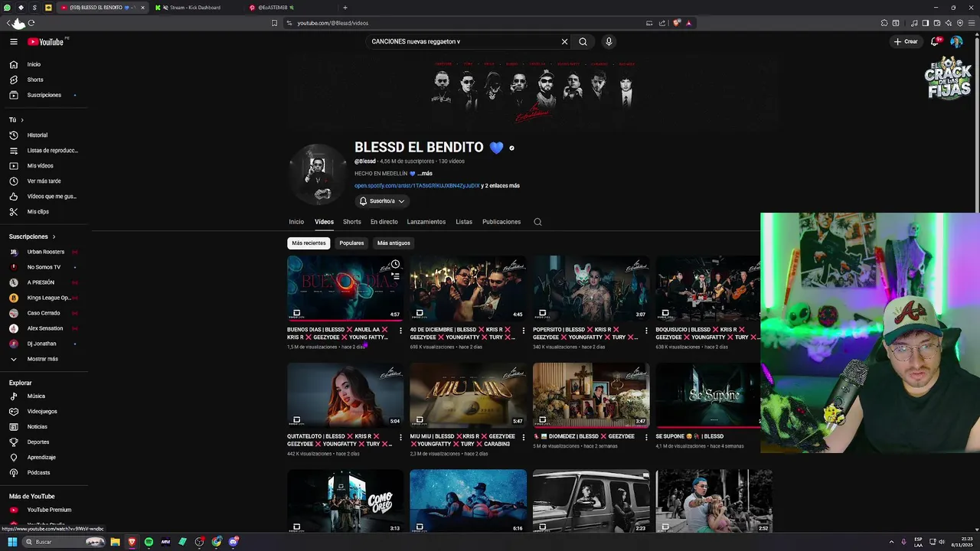Viewport: 980px width, 551px height.
Task: Open options menu for MIU MIU video
Action: 523,438
